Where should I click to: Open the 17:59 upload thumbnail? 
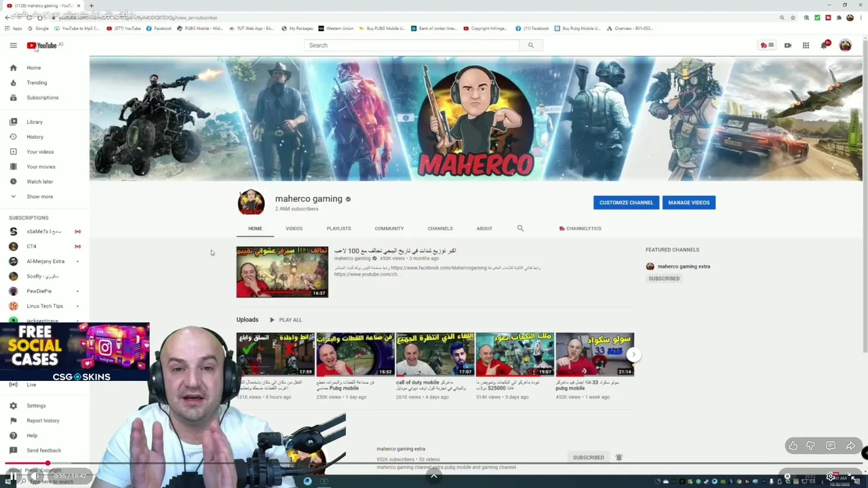(275, 354)
